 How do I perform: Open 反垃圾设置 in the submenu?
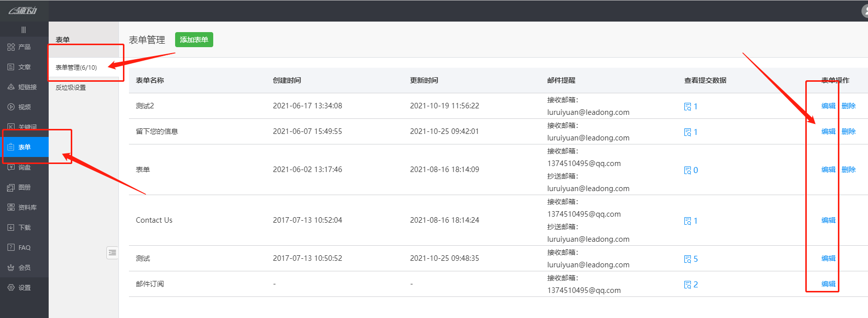(x=71, y=87)
